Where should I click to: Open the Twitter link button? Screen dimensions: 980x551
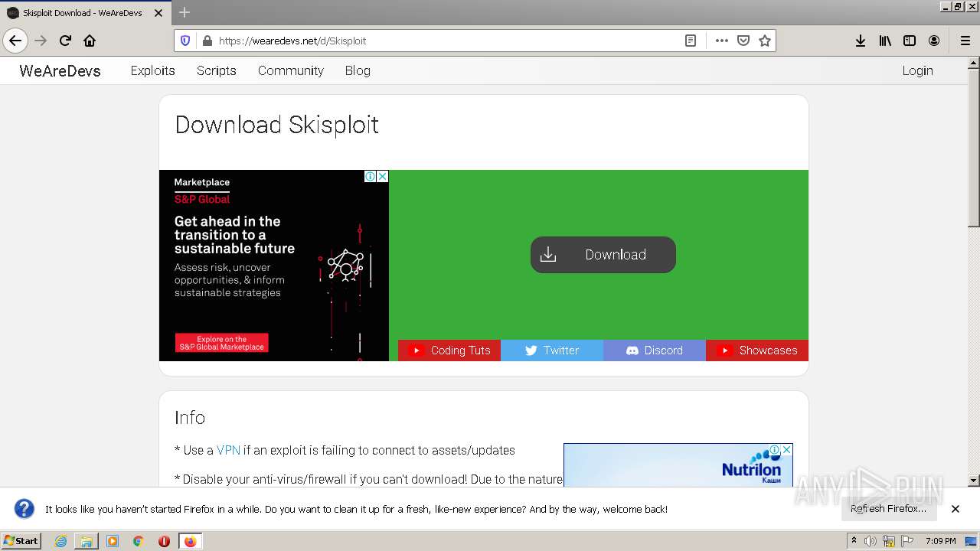pos(552,350)
